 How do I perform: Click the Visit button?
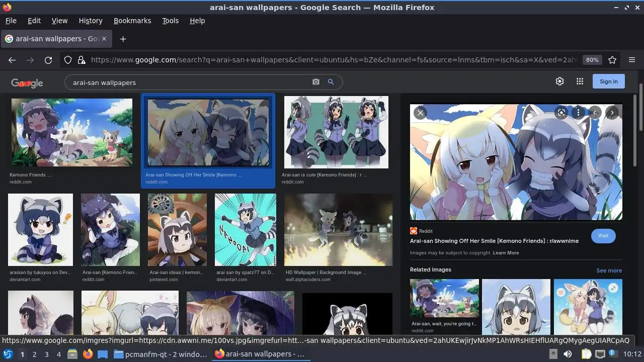point(603,236)
